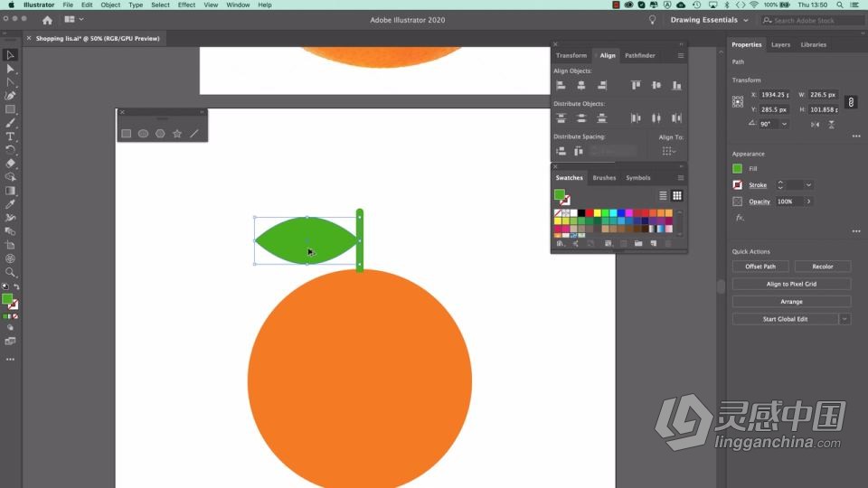
Task: Open the Effect menu
Action: [186, 5]
